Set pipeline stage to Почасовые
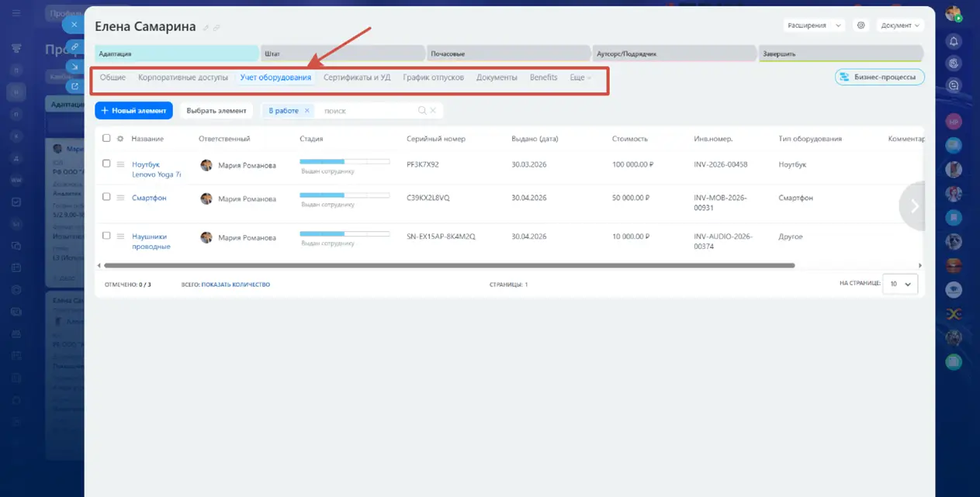This screenshot has width=980, height=497. 509,53
